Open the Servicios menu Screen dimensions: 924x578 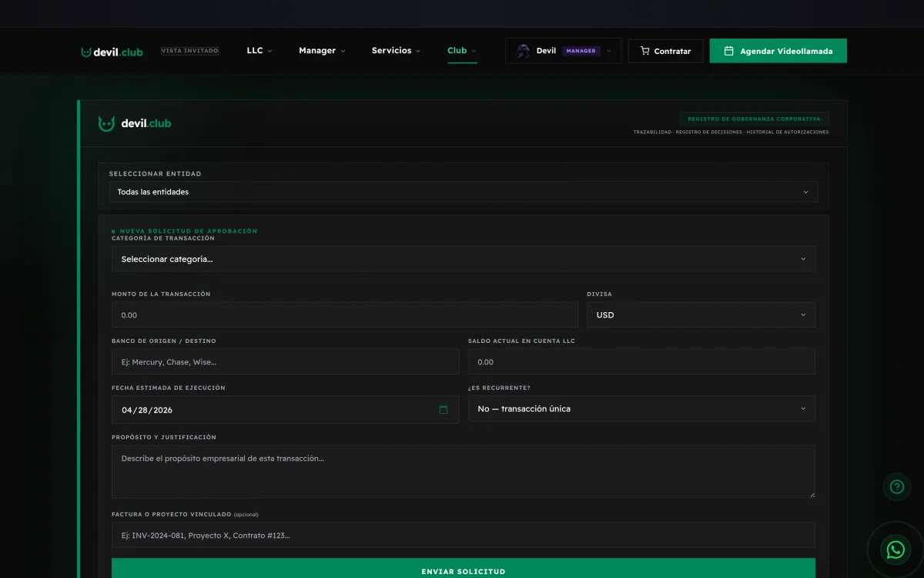396,51
